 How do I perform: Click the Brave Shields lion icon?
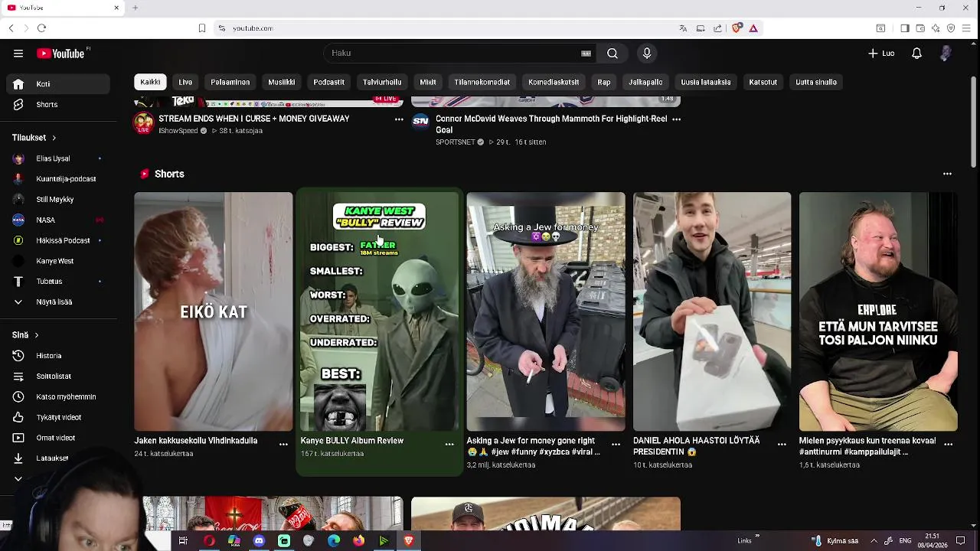point(737,28)
